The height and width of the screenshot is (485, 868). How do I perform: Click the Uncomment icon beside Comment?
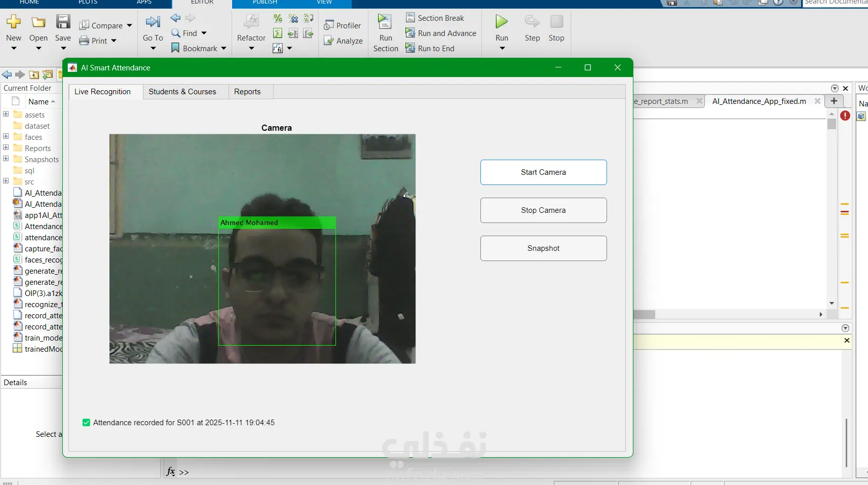click(293, 18)
